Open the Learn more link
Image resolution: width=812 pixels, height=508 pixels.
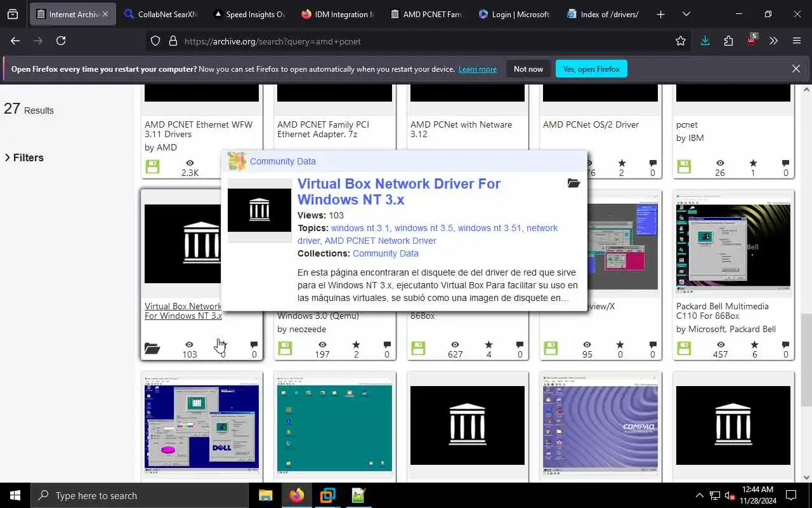(x=478, y=69)
